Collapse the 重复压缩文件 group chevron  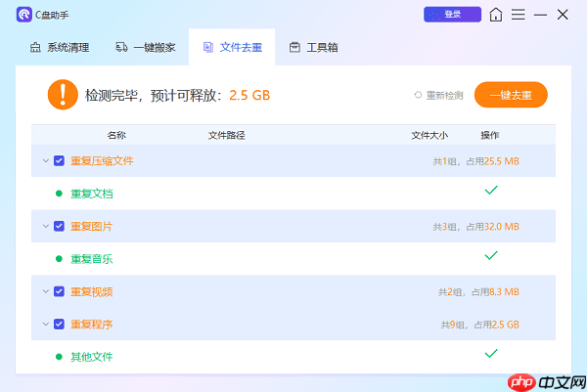pyautogui.click(x=45, y=160)
